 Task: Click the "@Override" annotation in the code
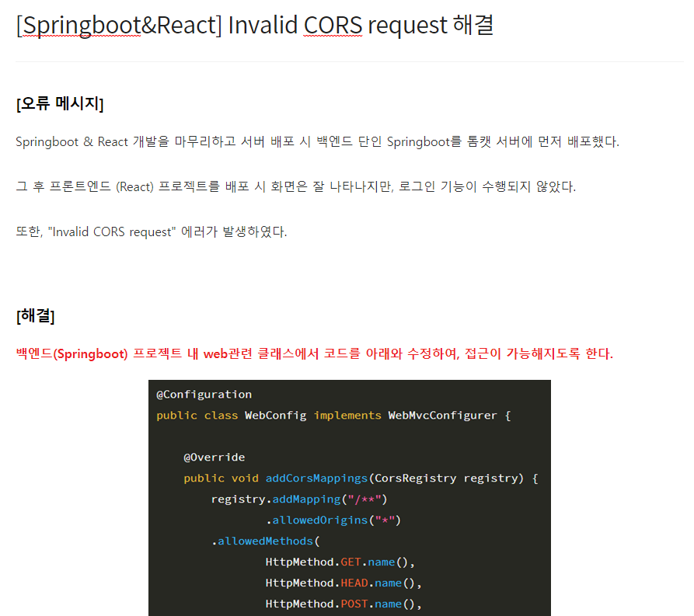click(214, 457)
